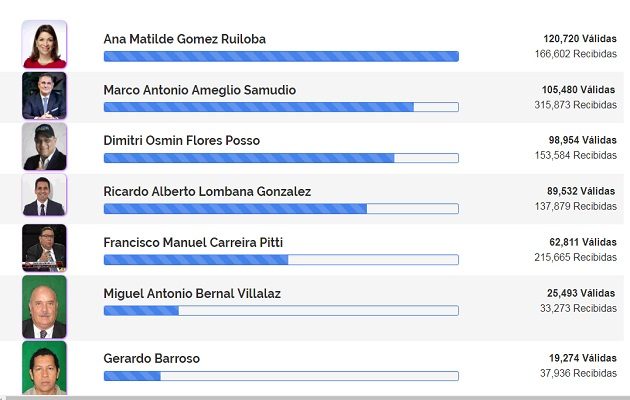Click Ana Matilde Gomez Ruiloba's progress bar

(281, 56)
